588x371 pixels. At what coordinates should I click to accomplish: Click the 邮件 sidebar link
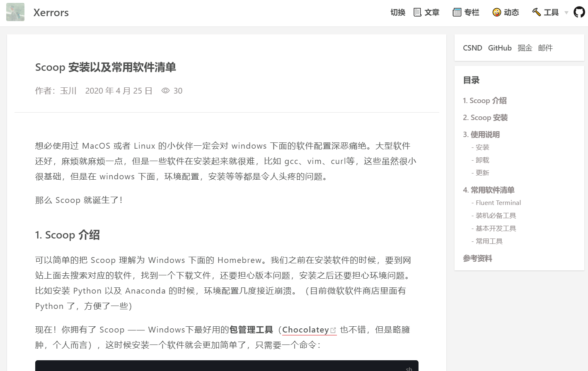tap(545, 48)
